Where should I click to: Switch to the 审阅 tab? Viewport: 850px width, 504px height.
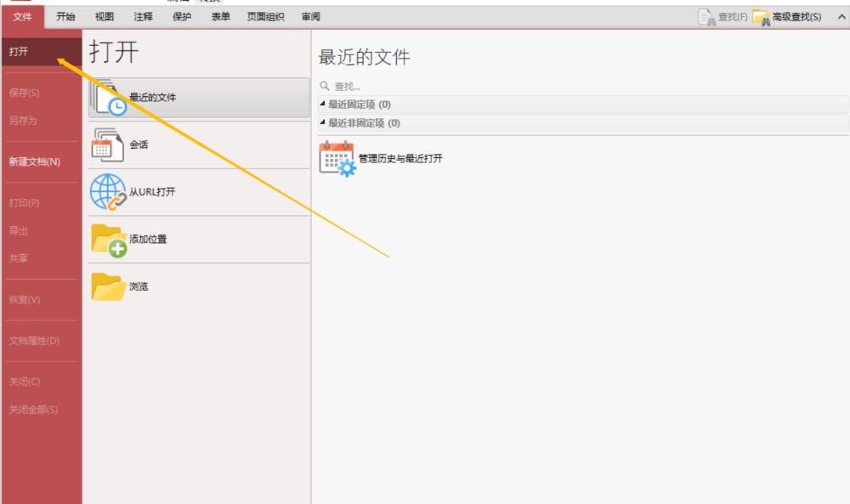310,17
